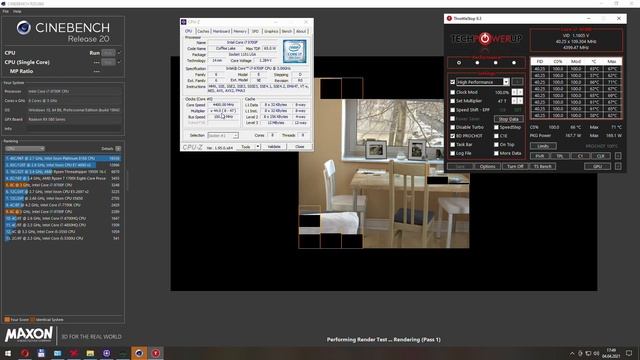Click the MAXON logo

click(x=29, y=335)
